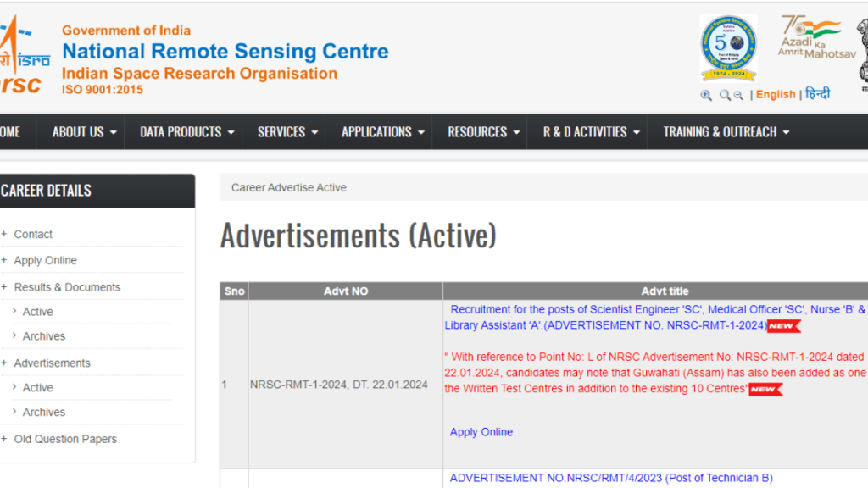The height and width of the screenshot is (488, 868).
Task: Open the Training & Outreach menu
Action: pos(726,132)
